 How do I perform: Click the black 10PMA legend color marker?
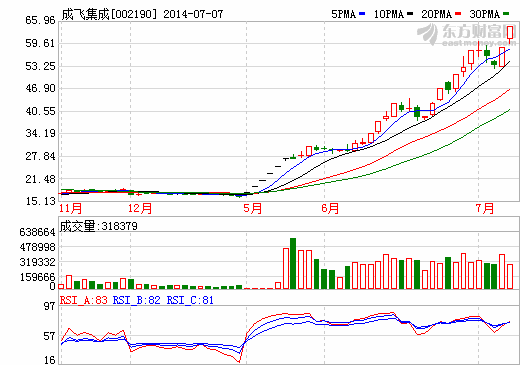(x=410, y=14)
